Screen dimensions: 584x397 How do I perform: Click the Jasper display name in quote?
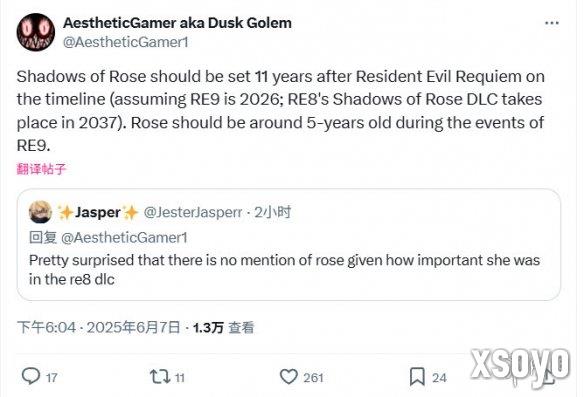[x=98, y=212]
